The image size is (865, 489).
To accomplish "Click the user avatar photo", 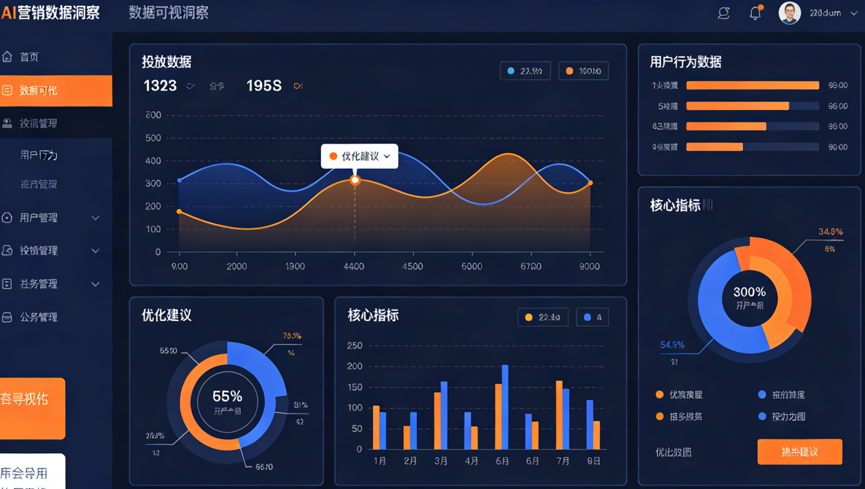I will (789, 13).
